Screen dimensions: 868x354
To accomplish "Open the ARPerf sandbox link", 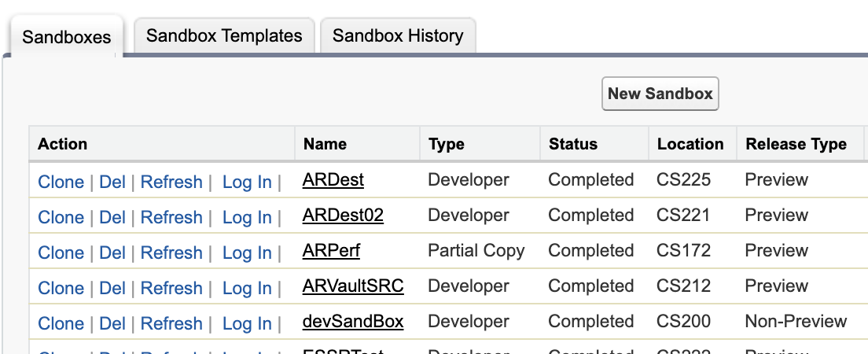I will point(331,251).
